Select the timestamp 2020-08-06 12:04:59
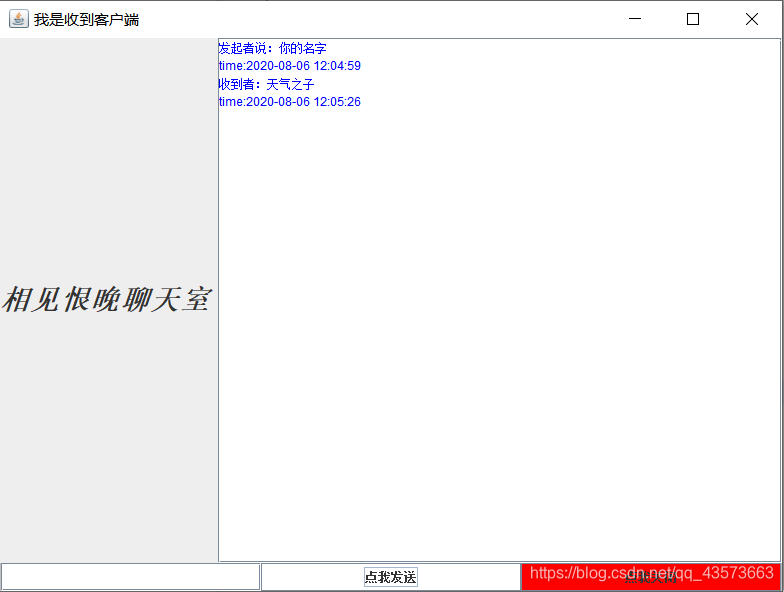This screenshot has width=784, height=592. (304, 66)
